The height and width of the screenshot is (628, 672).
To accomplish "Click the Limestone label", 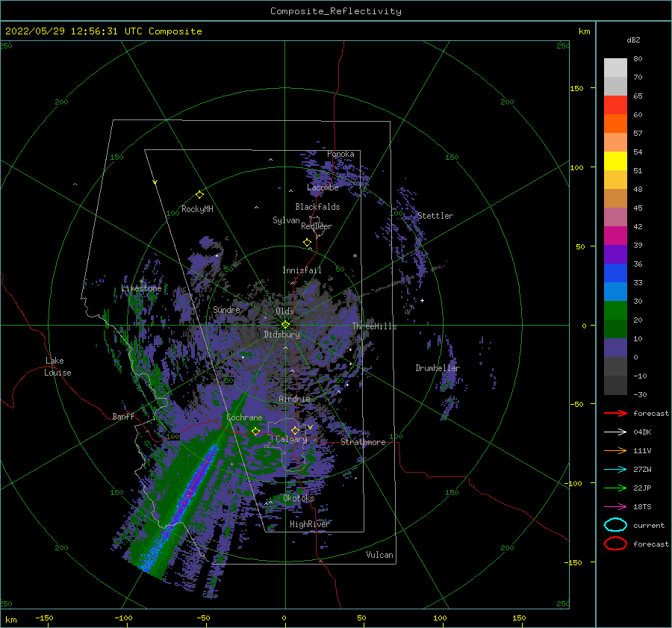I will pyautogui.click(x=141, y=288).
